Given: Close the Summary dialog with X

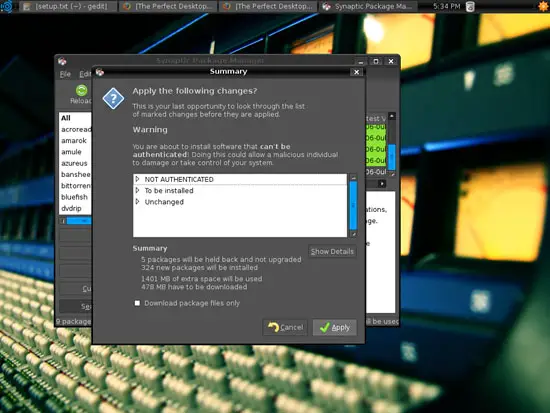Looking at the screenshot, I should [356, 72].
